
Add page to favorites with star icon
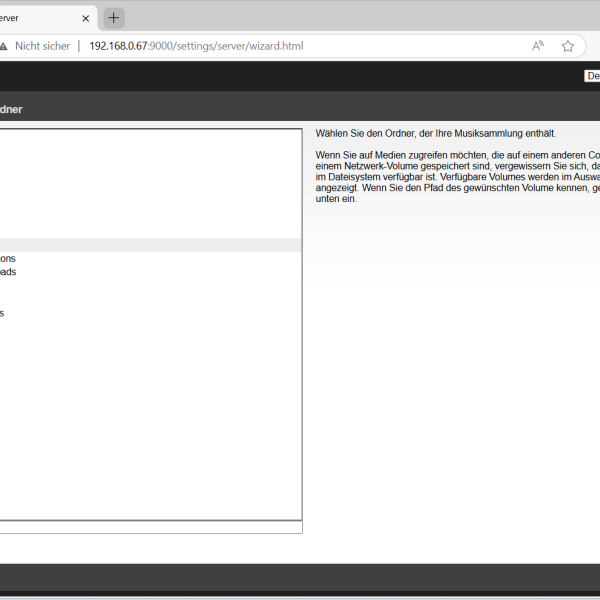tap(567, 46)
